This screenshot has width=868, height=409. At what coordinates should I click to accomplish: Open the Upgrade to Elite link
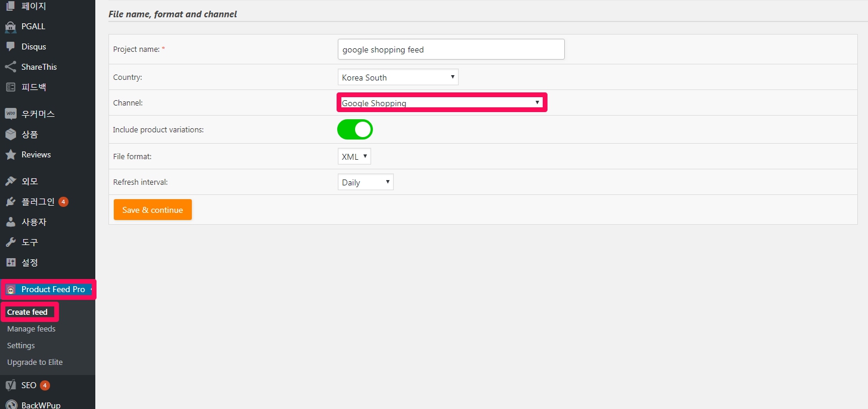pyautogui.click(x=35, y=362)
